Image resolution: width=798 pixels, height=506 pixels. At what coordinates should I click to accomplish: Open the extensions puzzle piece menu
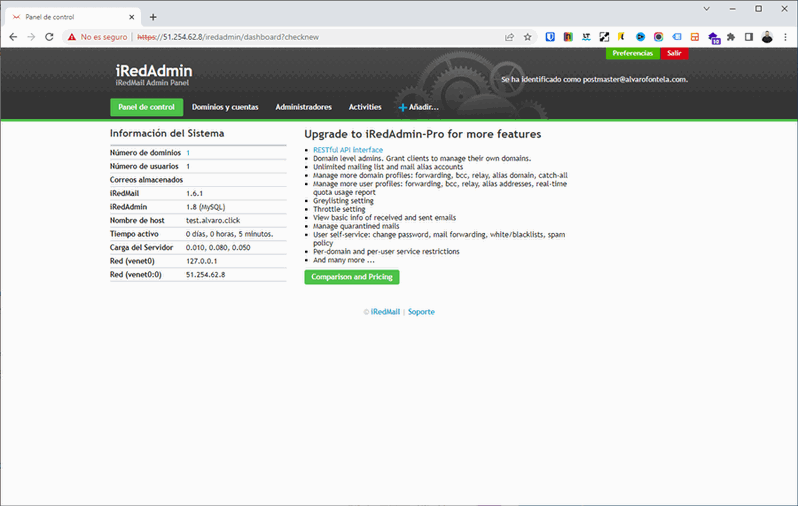(731, 37)
